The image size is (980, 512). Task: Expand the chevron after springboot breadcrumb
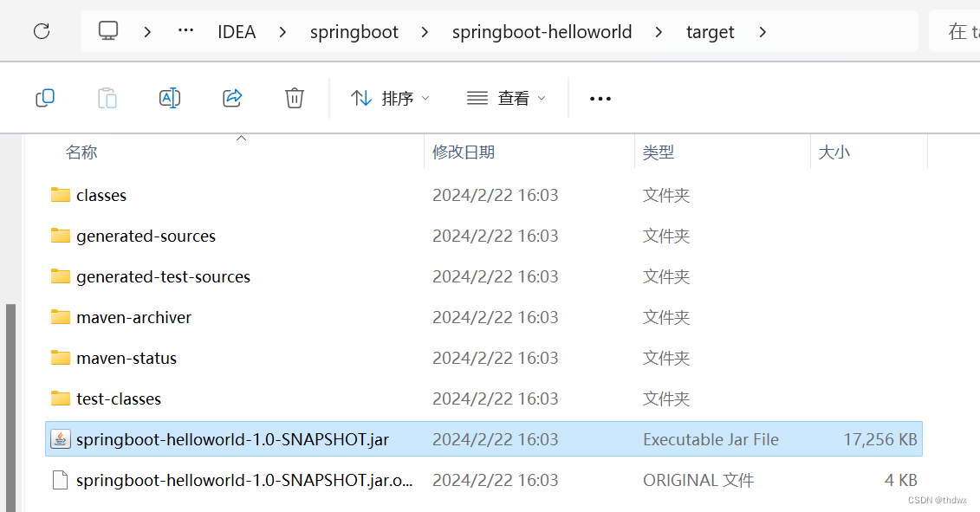[x=425, y=32]
